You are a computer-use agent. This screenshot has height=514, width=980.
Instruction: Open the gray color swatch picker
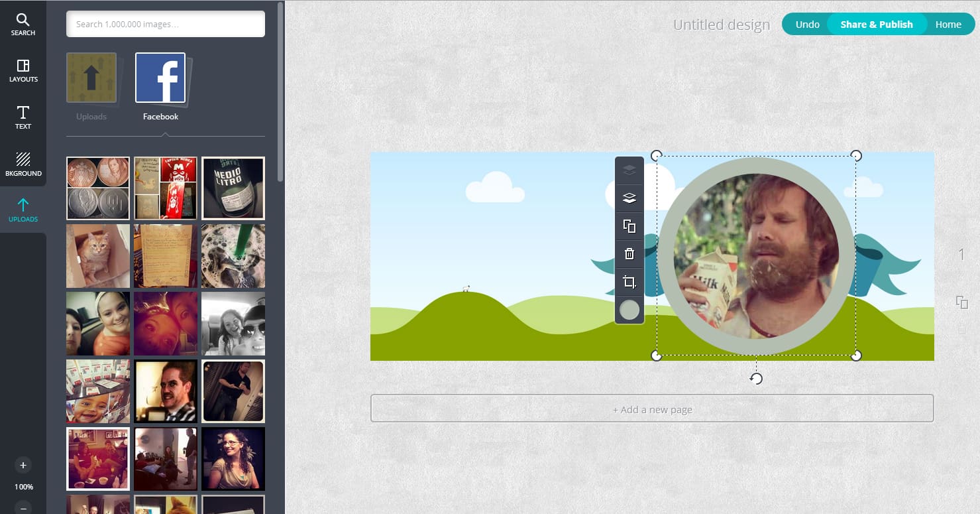(x=629, y=310)
